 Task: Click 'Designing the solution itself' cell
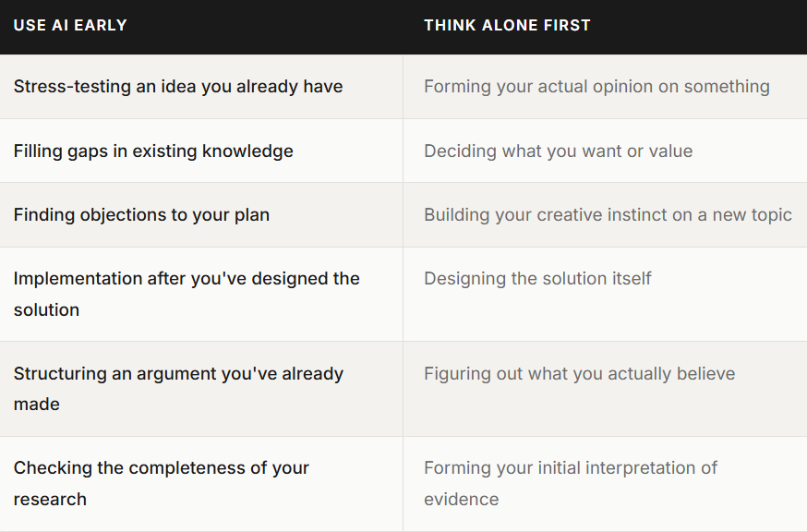tap(606, 294)
